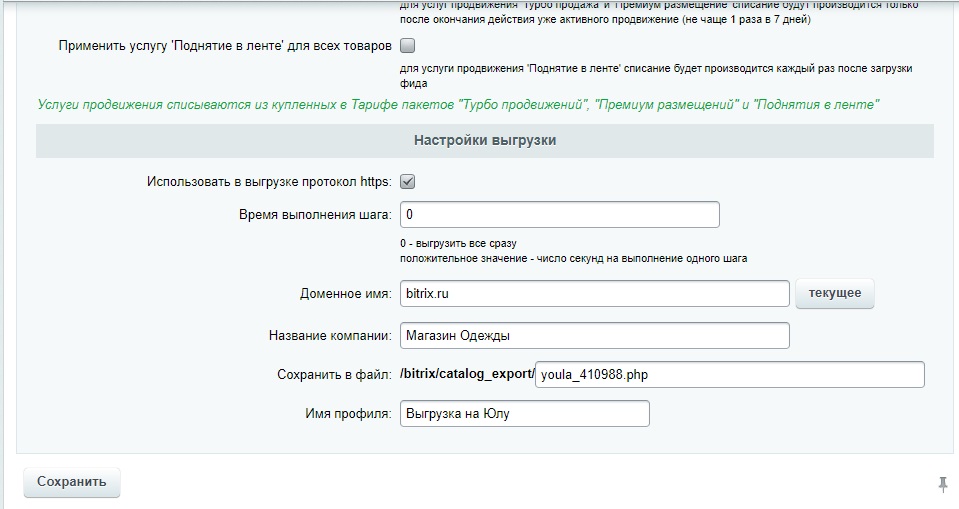Click the 'Настройки выгрузки' section header

click(485, 141)
